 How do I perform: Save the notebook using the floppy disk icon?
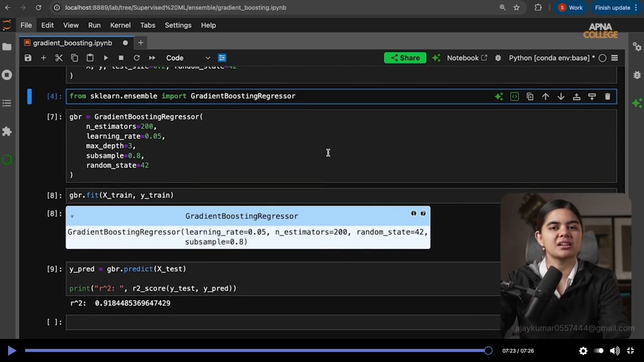click(28, 58)
